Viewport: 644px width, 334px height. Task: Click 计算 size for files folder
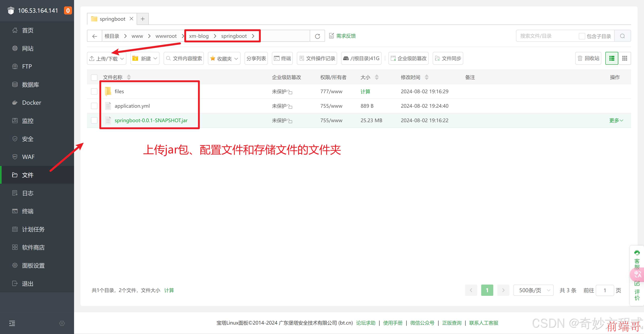click(x=365, y=91)
